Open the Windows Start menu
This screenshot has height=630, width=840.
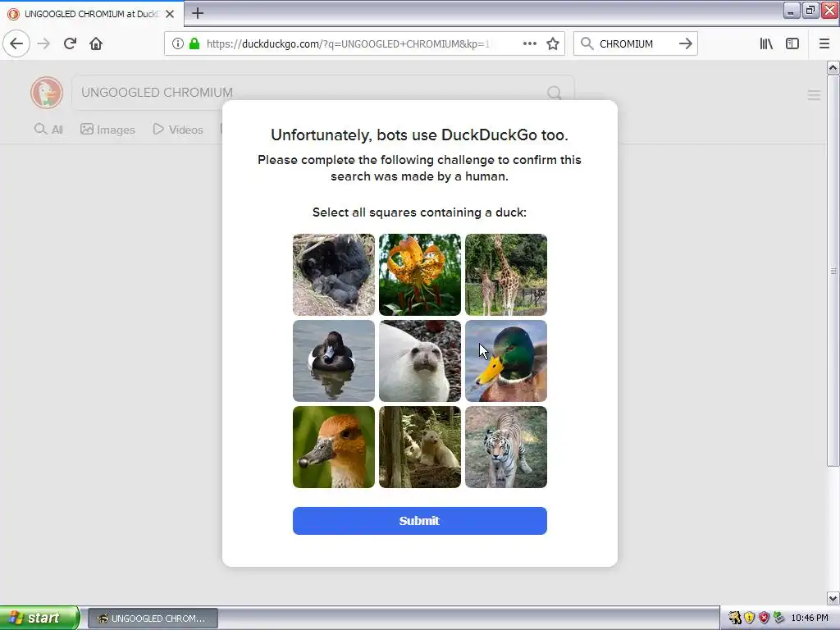tap(39, 619)
